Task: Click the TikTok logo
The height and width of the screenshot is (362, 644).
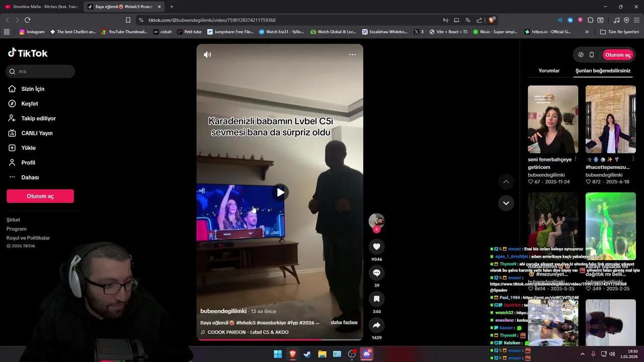Action: (x=28, y=53)
